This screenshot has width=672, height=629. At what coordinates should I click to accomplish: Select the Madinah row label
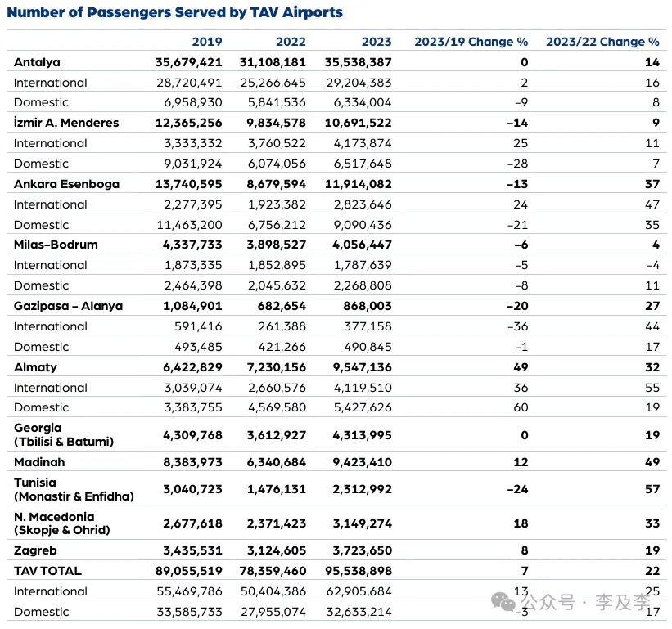click(x=39, y=462)
